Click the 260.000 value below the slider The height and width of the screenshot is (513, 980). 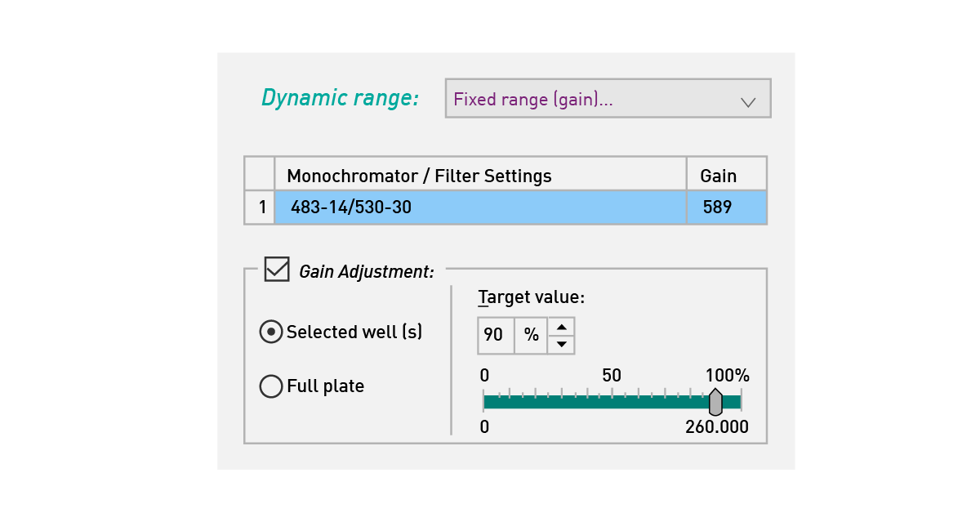coord(718,427)
